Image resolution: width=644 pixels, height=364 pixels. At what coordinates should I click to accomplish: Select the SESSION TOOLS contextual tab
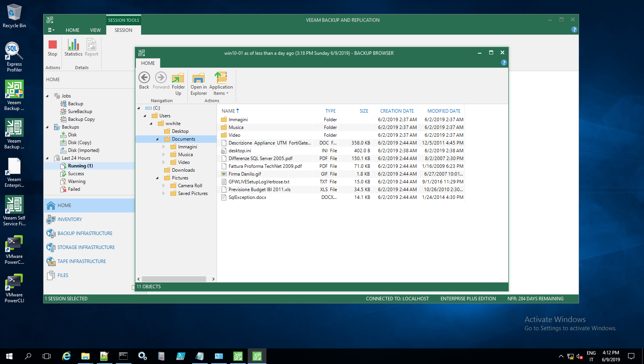point(124,20)
